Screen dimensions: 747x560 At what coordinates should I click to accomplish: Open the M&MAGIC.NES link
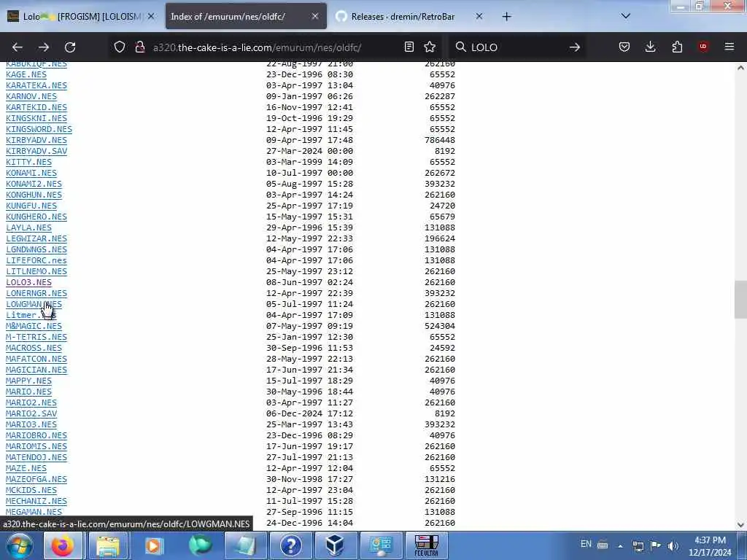pos(34,326)
